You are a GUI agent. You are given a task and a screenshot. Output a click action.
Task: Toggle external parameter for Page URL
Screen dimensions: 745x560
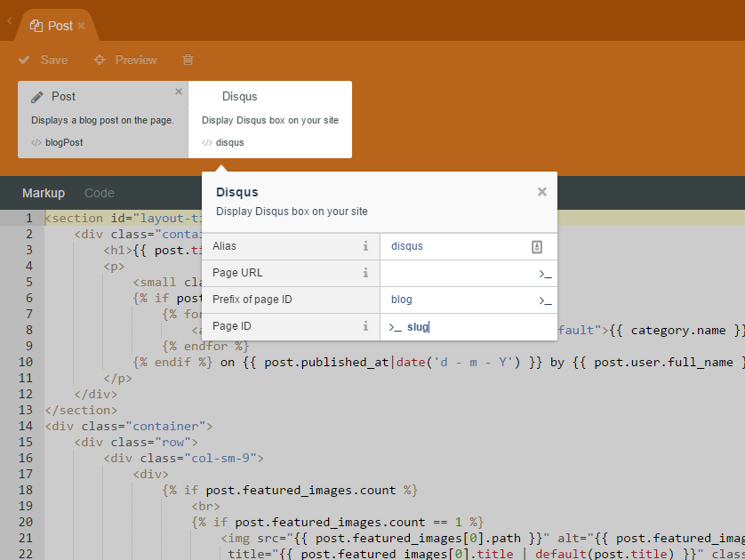[x=545, y=274]
